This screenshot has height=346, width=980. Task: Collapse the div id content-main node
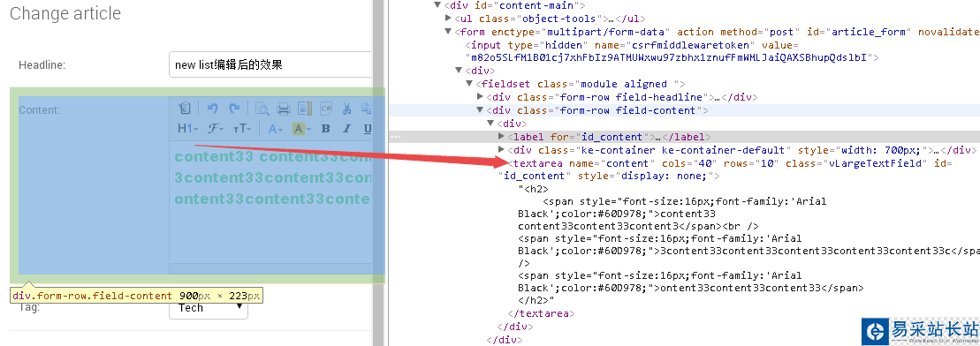(x=437, y=5)
